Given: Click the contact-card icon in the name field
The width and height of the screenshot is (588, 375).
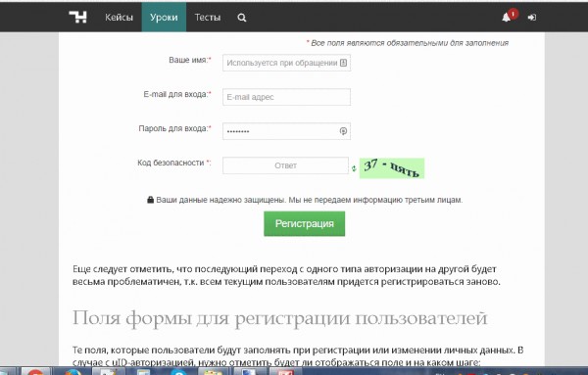Looking at the screenshot, I should (343, 63).
